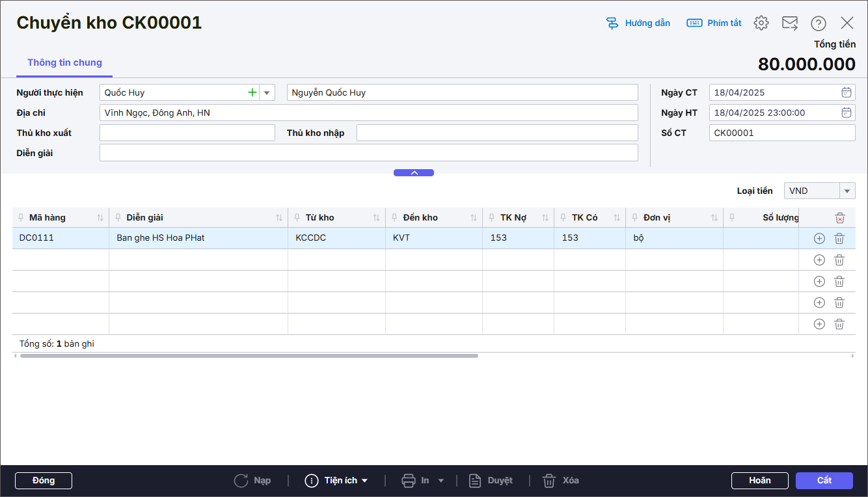Open the Loại tiền currency dropdown
This screenshot has height=497, width=868.
847,191
